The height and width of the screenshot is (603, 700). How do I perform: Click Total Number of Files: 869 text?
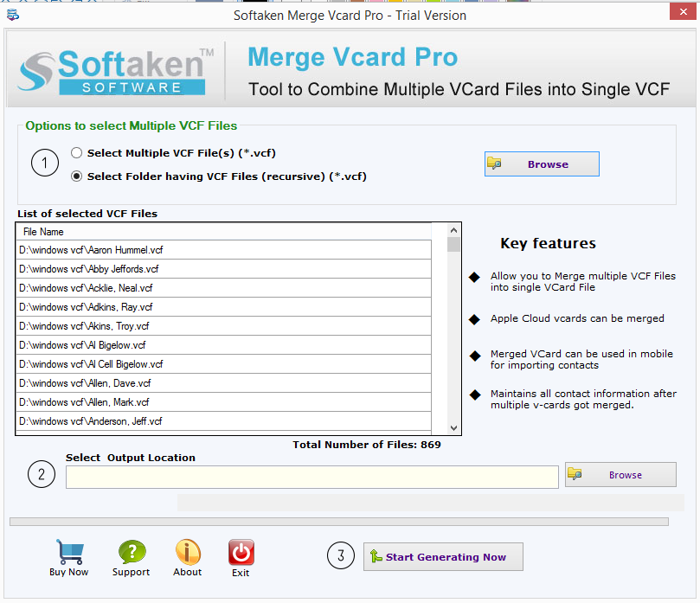[x=367, y=445]
